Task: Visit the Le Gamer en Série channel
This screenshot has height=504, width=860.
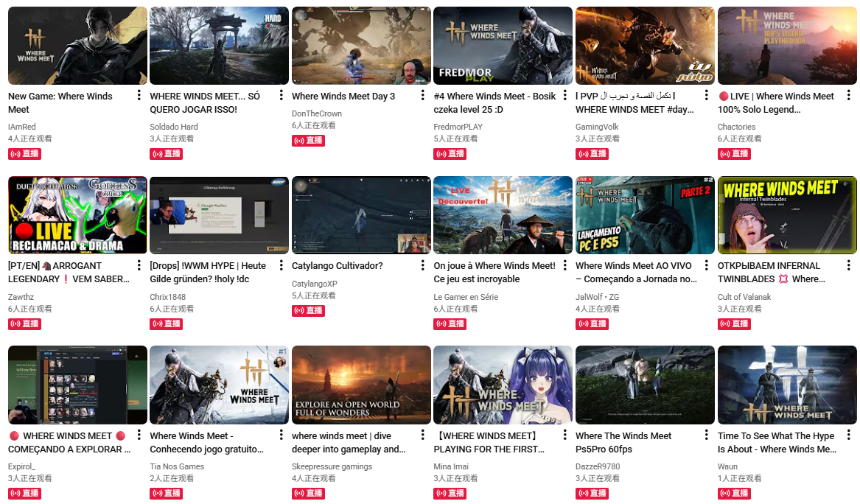Action: pyautogui.click(x=466, y=297)
